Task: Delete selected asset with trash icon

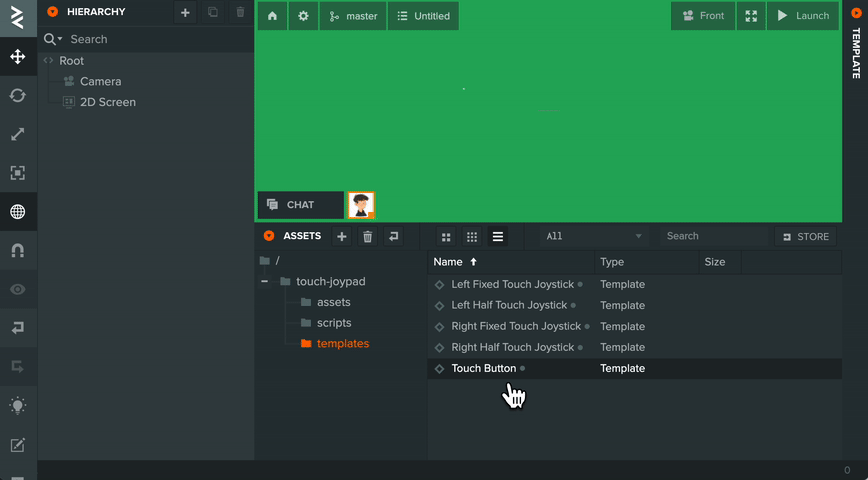Action: (x=368, y=236)
